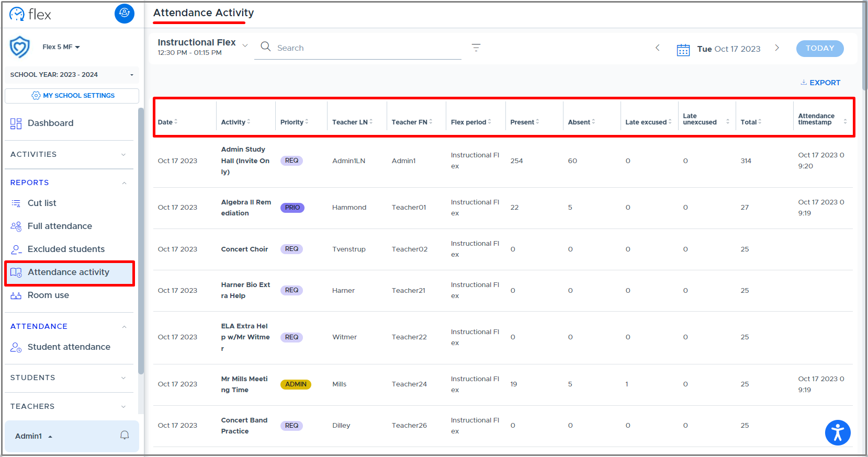Select Attendance activity in the sidebar
868x457 pixels.
(69, 273)
